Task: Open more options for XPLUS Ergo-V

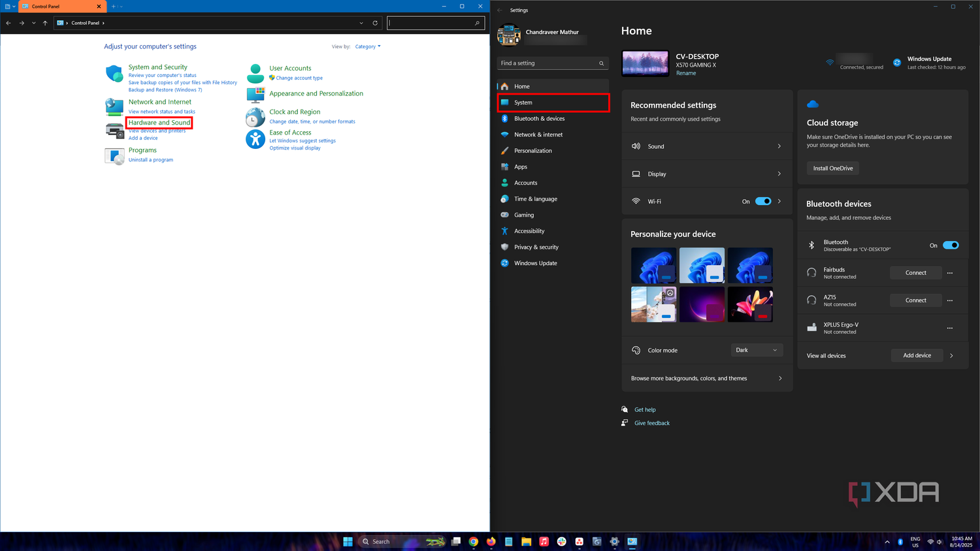Action: (x=950, y=328)
